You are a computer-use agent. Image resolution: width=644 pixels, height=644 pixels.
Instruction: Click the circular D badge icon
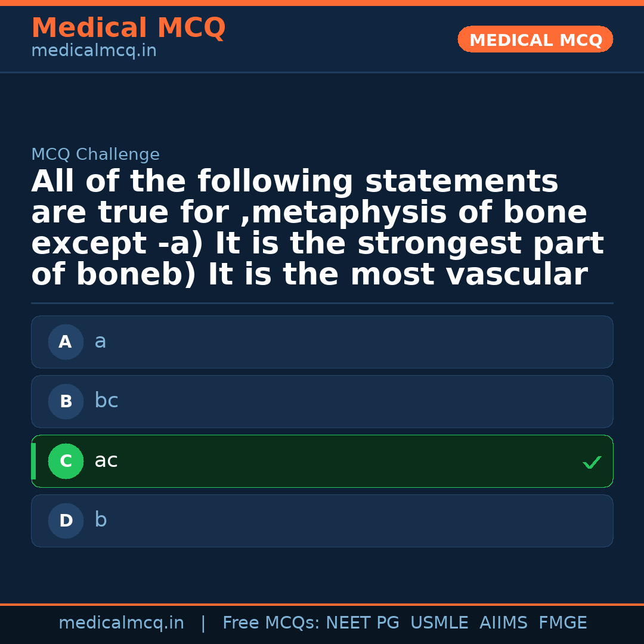tap(66, 521)
